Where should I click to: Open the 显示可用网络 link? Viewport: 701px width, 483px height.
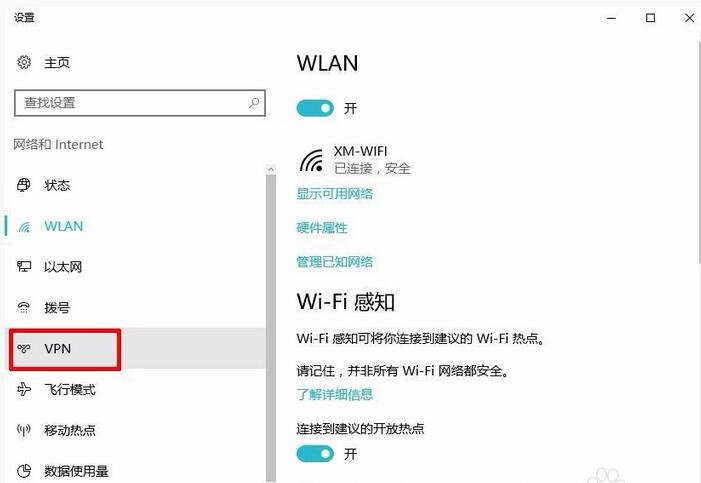(334, 194)
